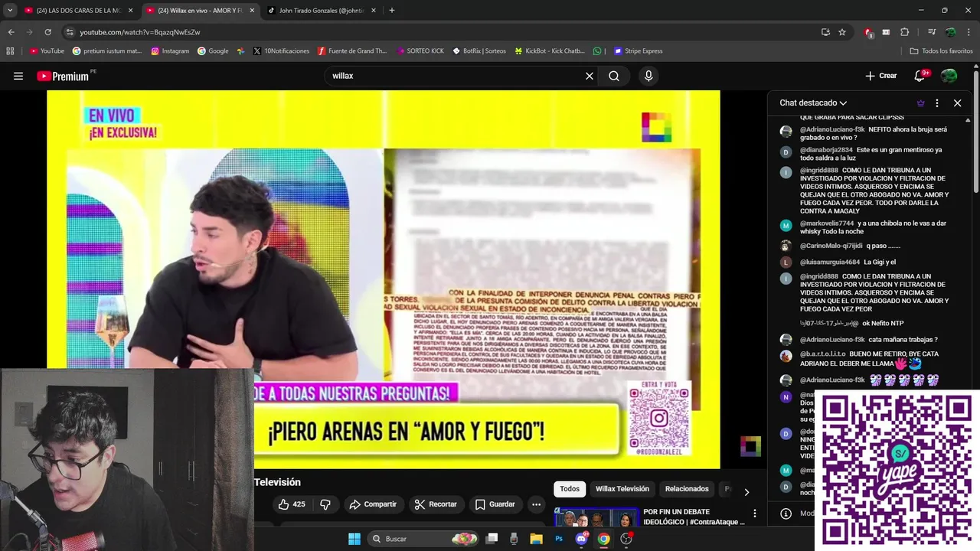The image size is (980, 551).
Task: Go back in browser history
Action: click(x=11, y=32)
